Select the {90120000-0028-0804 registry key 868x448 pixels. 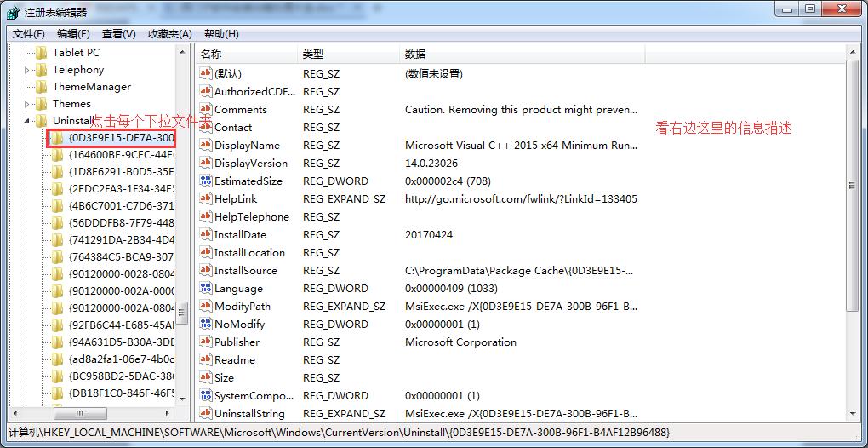coord(122,274)
